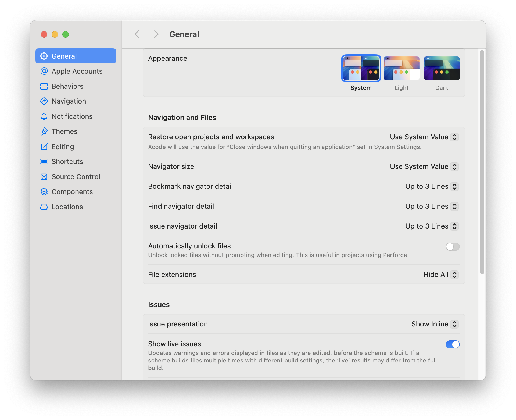The height and width of the screenshot is (420, 516).
Task: Turn off Show live issues toggle
Action: 453,344
